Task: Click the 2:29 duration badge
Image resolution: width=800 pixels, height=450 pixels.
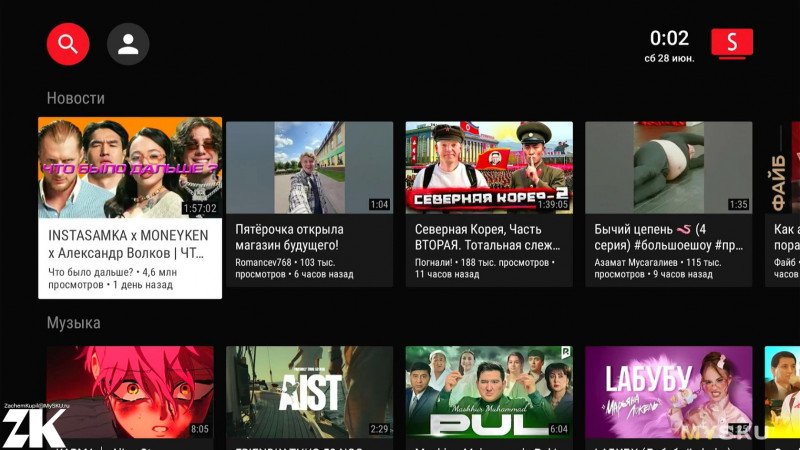Action: click(x=380, y=429)
